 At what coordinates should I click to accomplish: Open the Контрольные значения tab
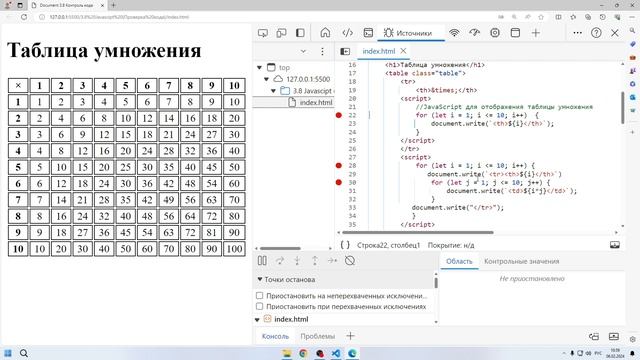point(522,261)
